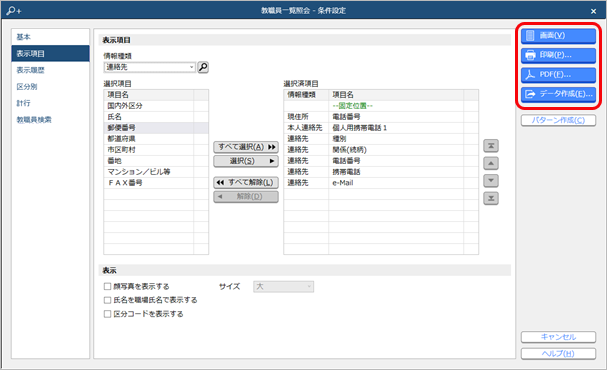Click the 解除(D) remove button

[x=246, y=197]
